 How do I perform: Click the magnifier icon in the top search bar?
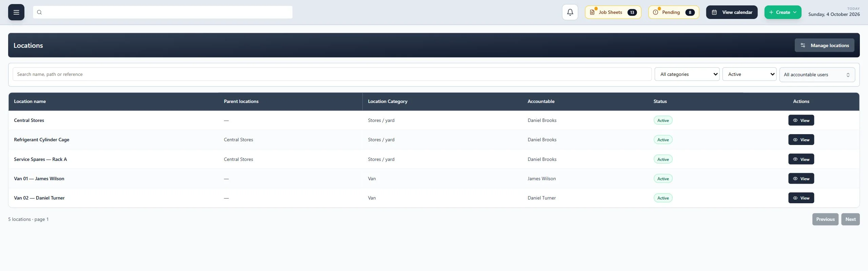39,12
